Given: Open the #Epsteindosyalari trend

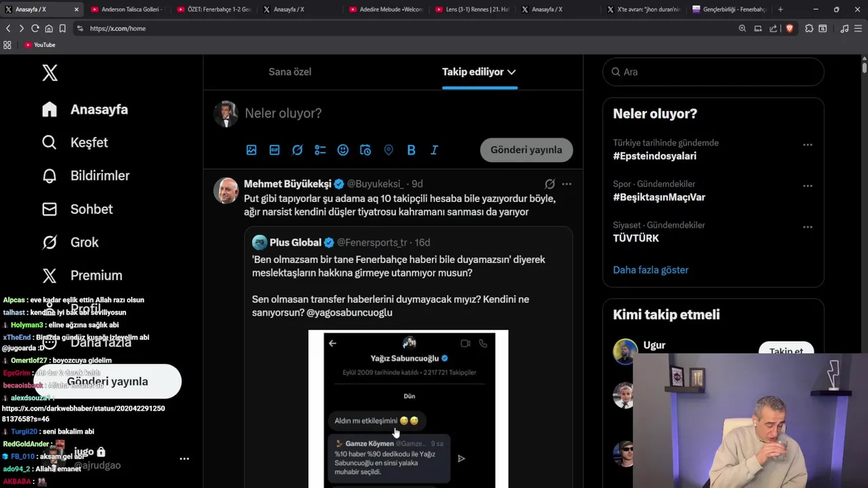Looking at the screenshot, I should tap(654, 156).
